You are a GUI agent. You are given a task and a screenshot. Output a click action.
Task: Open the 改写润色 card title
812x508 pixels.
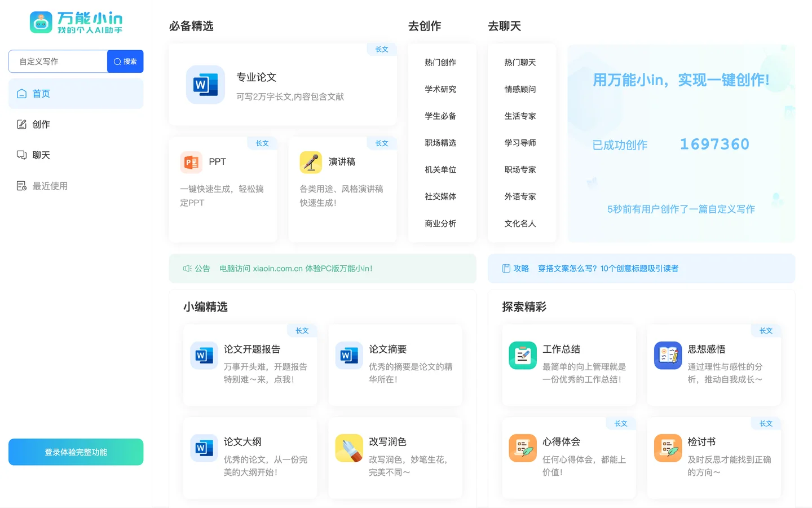coord(387,442)
